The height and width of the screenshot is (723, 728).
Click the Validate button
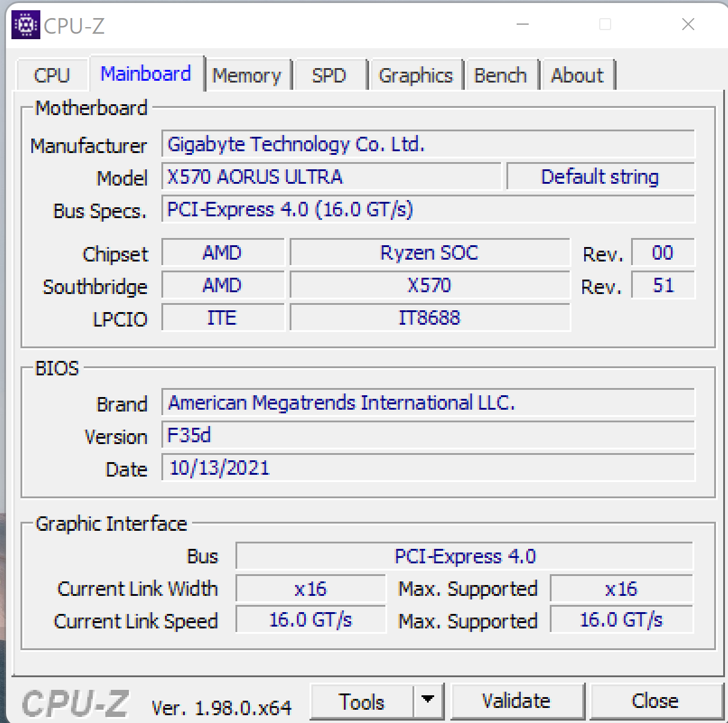[517, 701]
